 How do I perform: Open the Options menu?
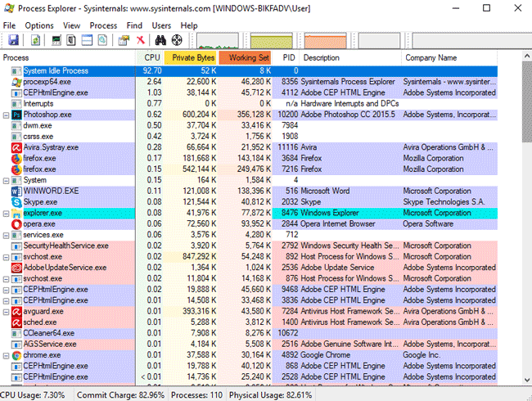(x=38, y=25)
